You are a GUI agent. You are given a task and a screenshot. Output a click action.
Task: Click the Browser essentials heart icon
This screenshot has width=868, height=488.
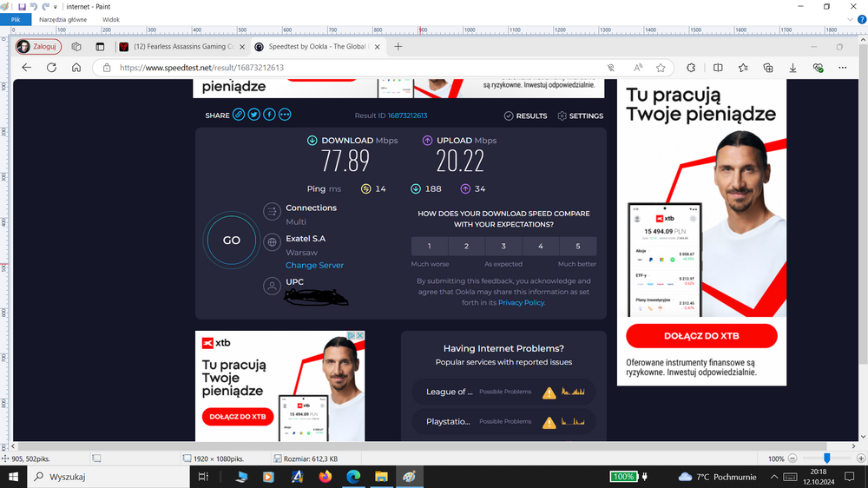pyautogui.click(x=818, y=68)
